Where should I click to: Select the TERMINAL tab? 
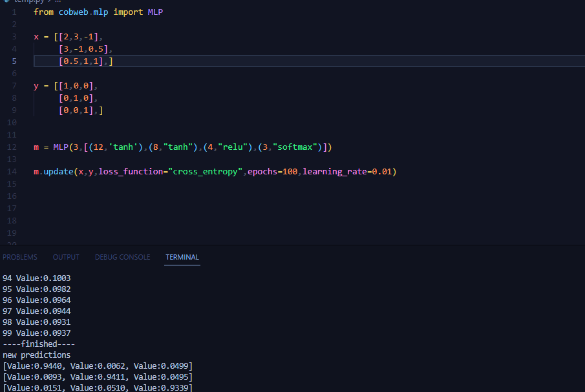click(x=182, y=257)
